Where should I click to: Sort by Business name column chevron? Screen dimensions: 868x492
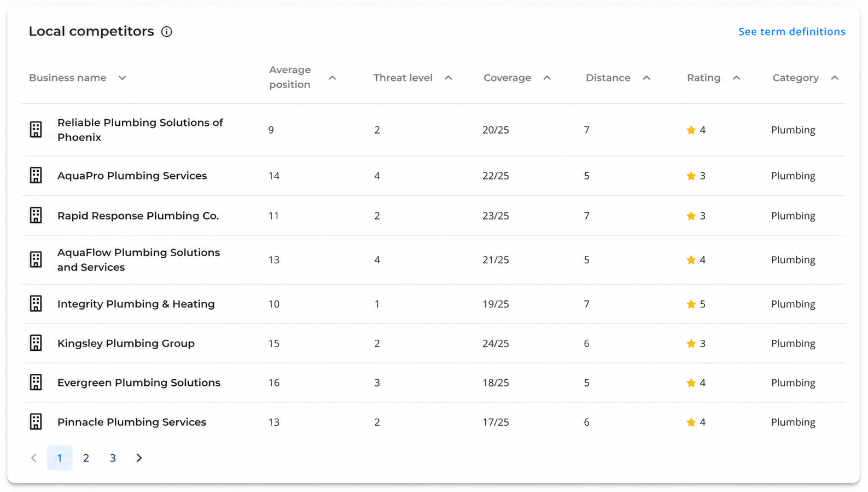[x=122, y=78]
